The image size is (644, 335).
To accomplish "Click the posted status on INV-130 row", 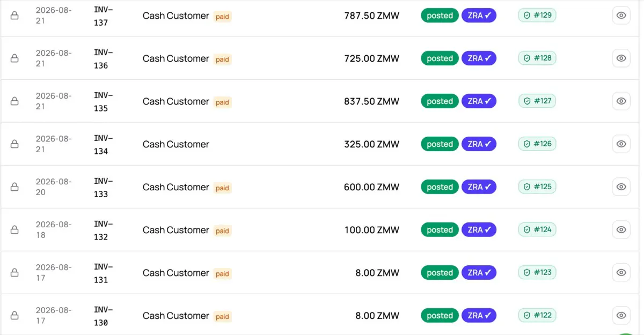I will point(440,316).
